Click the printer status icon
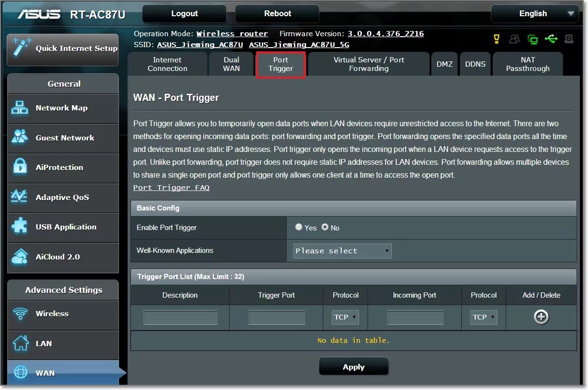Image resolution: width=588 pixels, height=390 pixels. pos(569,39)
